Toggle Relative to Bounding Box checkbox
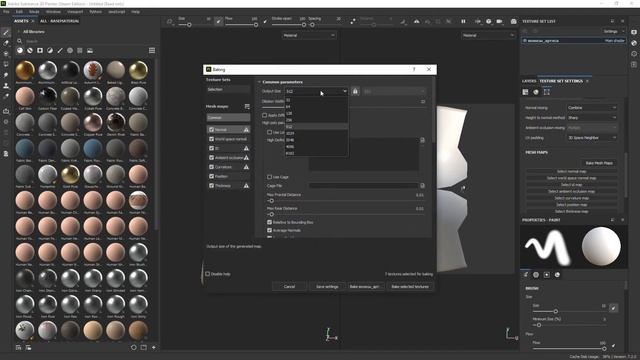 click(x=269, y=222)
